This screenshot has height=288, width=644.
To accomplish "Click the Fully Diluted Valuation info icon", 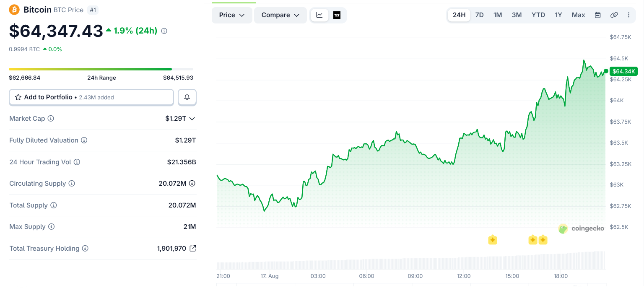I will click(84, 140).
